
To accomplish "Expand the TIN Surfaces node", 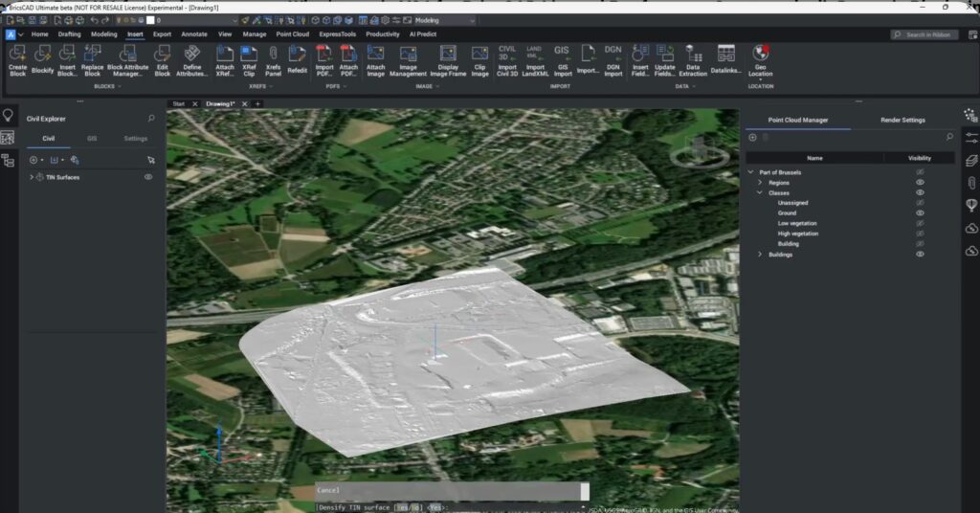I will pyautogui.click(x=32, y=177).
